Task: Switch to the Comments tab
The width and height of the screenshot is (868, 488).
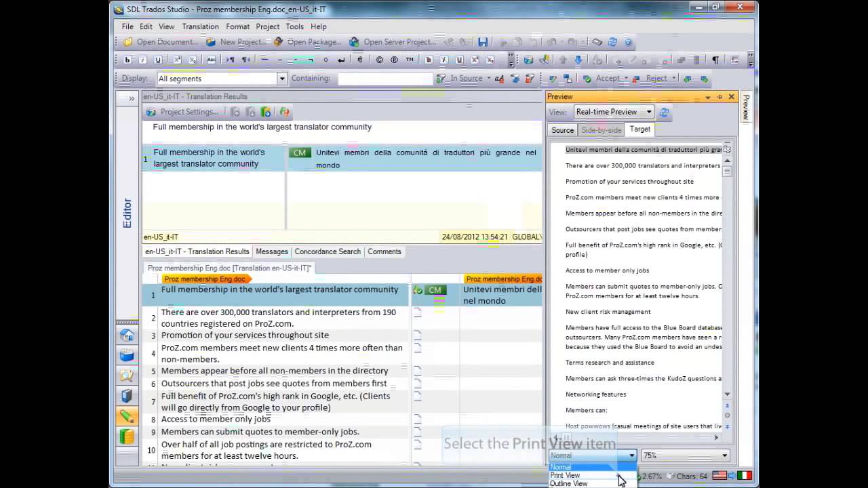Action: point(384,251)
